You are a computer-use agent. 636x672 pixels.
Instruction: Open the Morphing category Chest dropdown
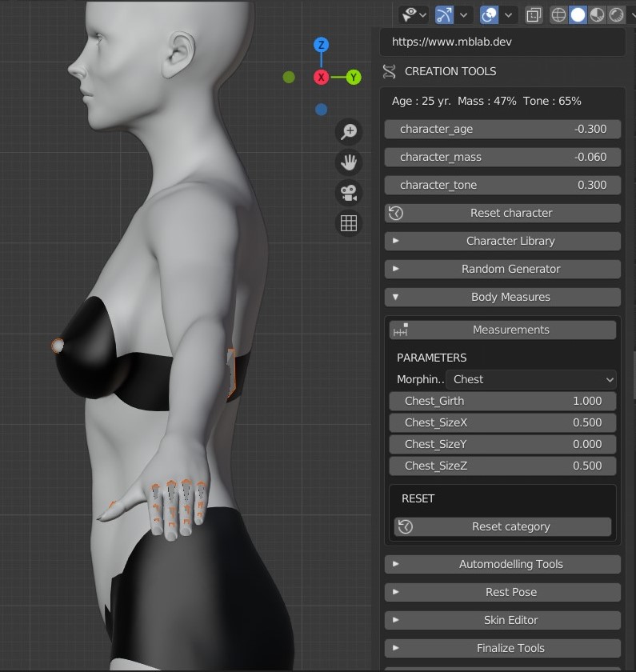[530, 380]
